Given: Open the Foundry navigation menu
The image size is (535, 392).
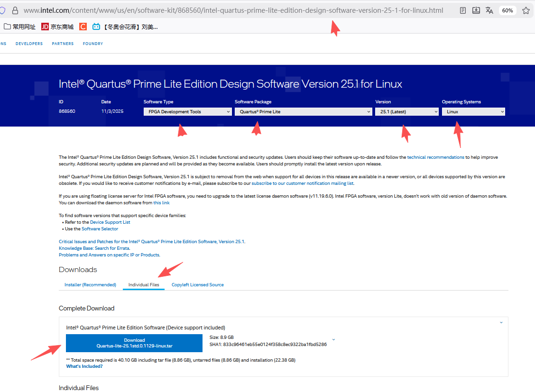Looking at the screenshot, I should 93,44.
